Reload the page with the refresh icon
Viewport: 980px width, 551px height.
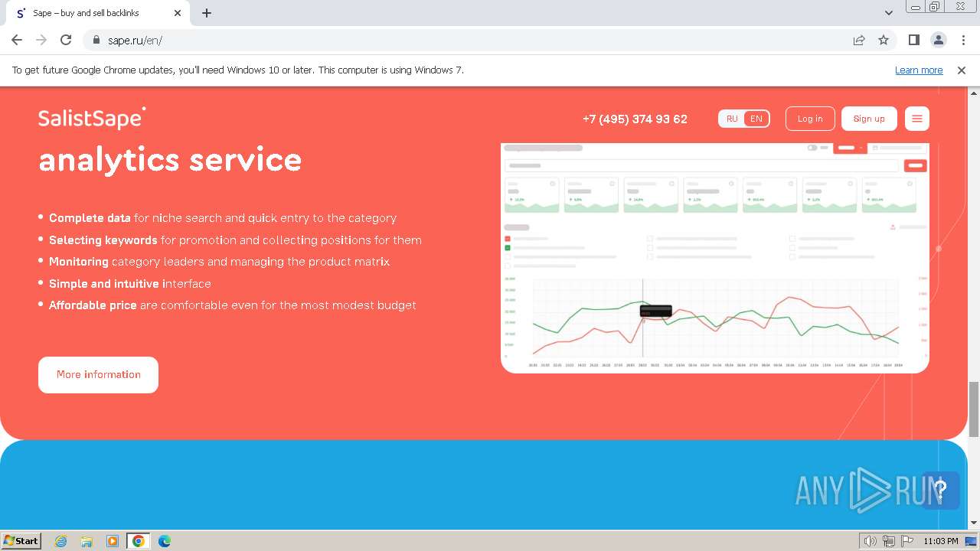click(66, 40)
